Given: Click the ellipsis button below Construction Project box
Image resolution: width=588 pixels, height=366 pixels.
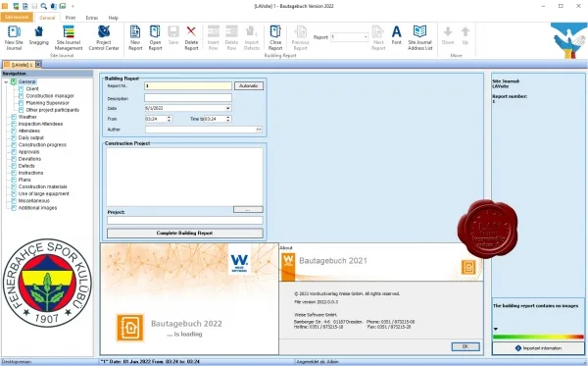Looking at the screenshot, I should click(248, 209).
